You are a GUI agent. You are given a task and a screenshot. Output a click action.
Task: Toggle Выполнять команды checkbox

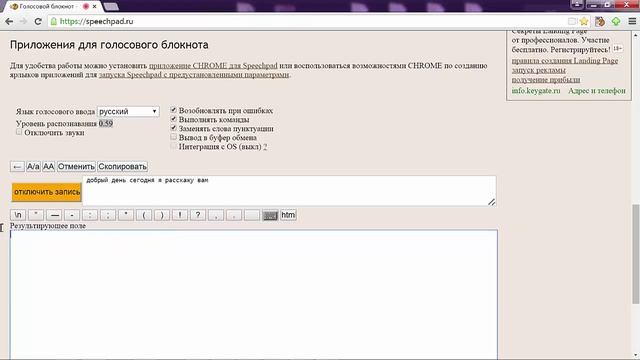(x=173, y=119)
